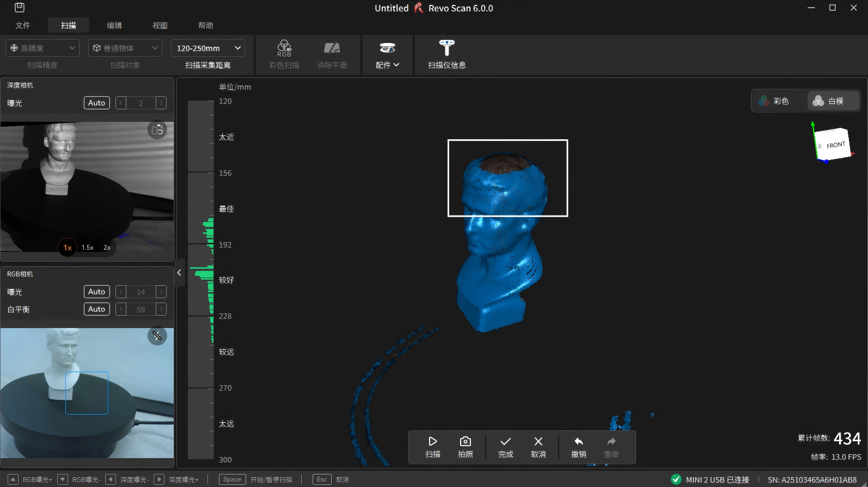
Task: Toggle Auto exposure for the depth camera
Action: pyautogui.click(x=96, y=103)
